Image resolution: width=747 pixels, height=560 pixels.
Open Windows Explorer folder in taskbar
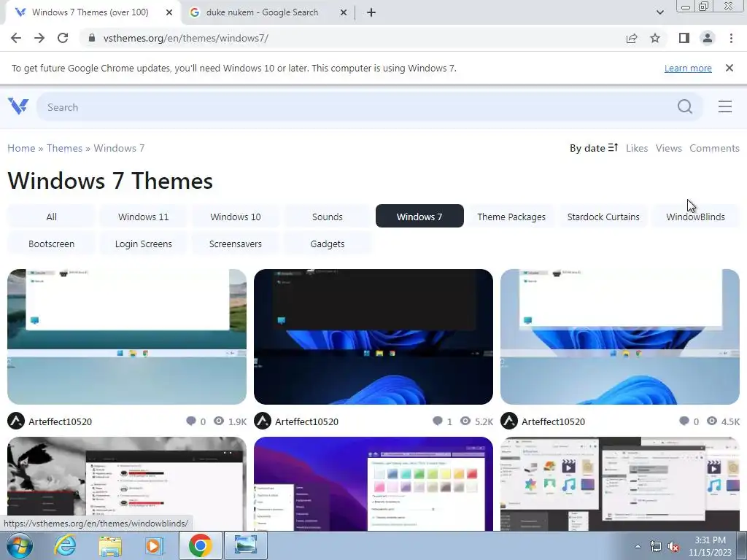(110, 545)
